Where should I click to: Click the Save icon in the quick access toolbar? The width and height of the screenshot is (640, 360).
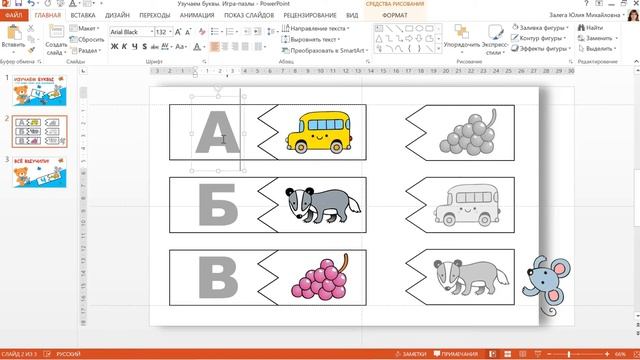[18, 3]
